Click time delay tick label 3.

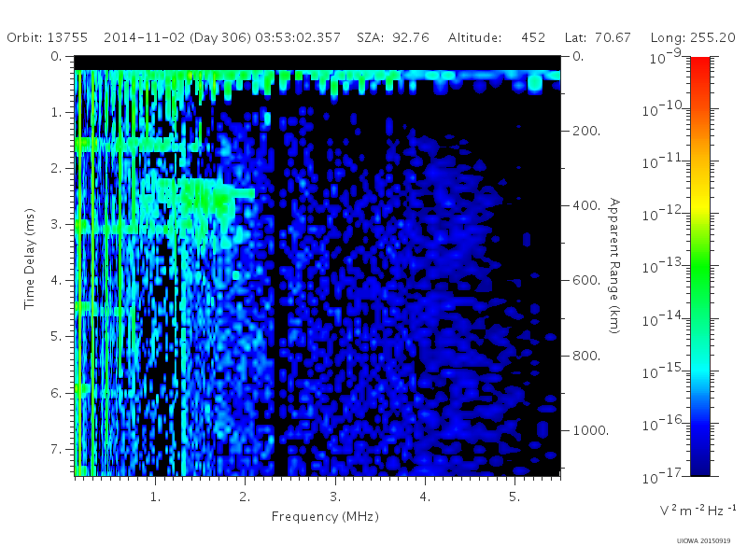pos(56,224)
